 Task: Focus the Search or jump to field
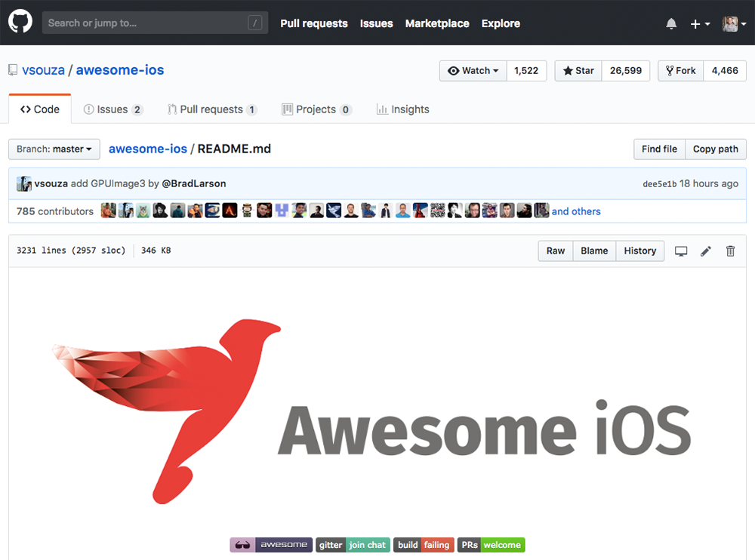pos(155,23)
